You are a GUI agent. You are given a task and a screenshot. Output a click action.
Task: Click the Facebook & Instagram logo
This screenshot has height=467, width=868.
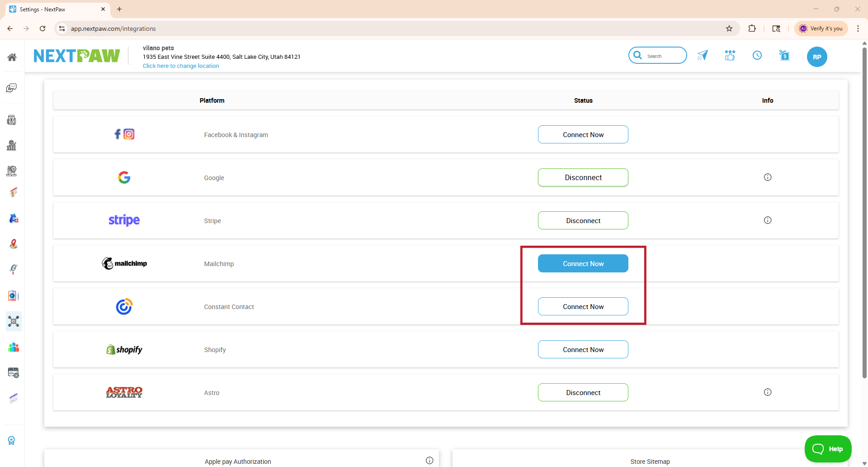[x=124, y=134]
